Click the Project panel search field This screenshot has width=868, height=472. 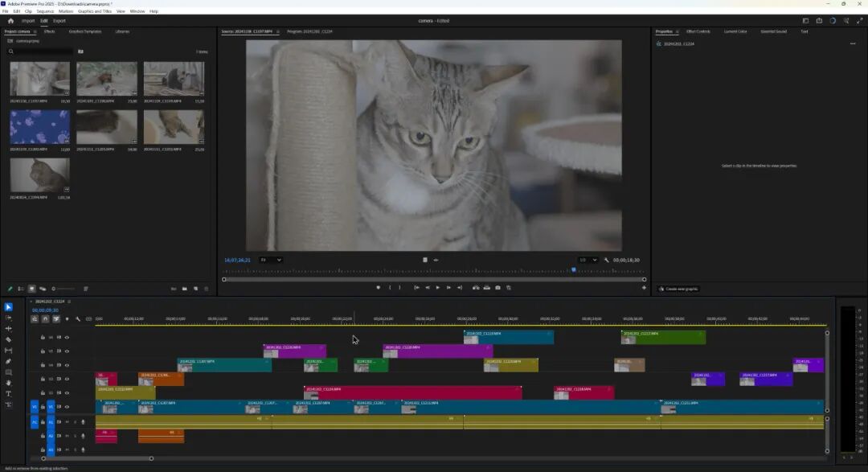40,51
